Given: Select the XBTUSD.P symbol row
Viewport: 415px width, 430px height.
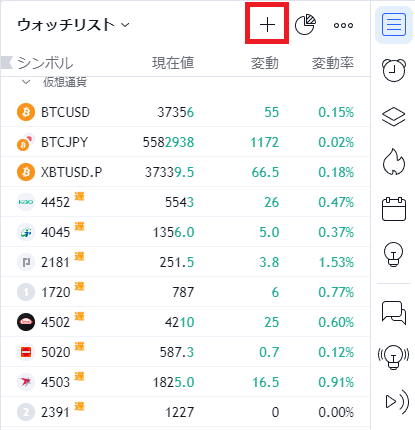Looking at the screenshot, I should click(x=185, y=172).
